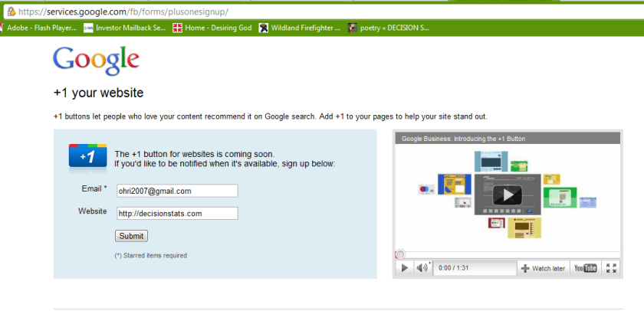Click the small play button in player controls
This screenshot has height=311, width=644.
point(404,268)
